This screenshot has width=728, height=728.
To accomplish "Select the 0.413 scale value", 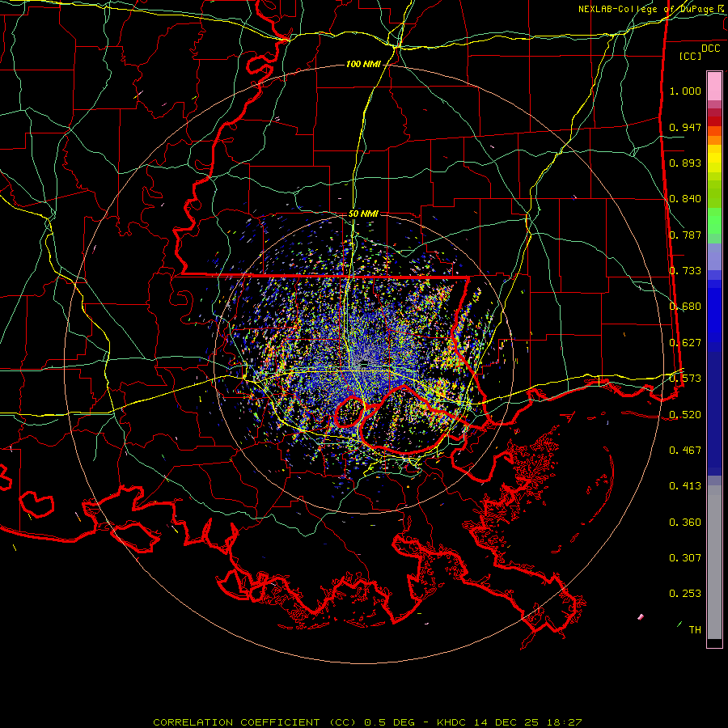I will coord(685,486).
